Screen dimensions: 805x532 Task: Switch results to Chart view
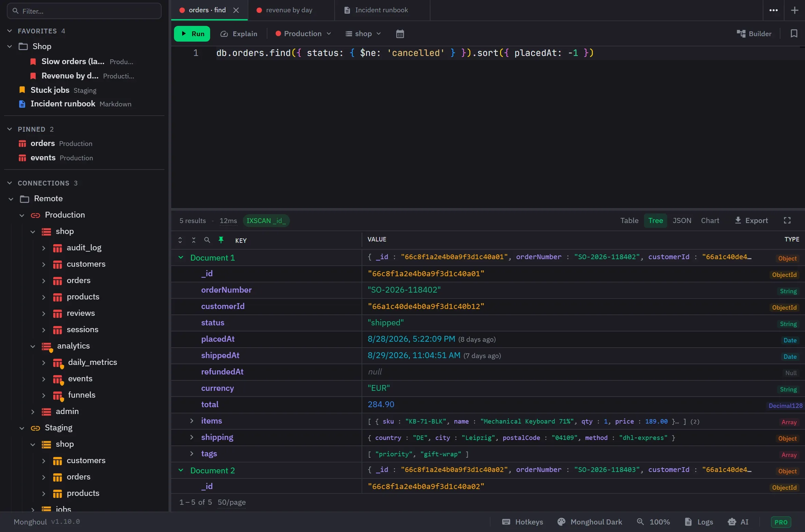pyautogui.click(x=710, y=221)
